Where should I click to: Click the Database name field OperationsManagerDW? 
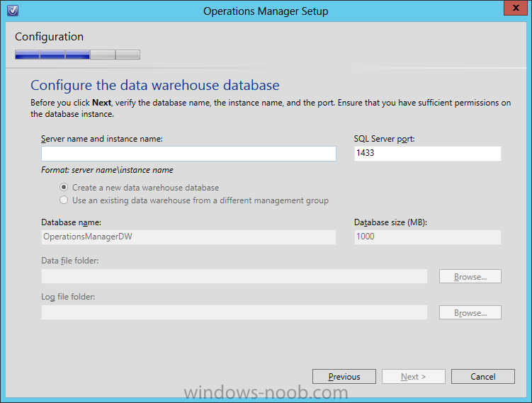point(188,237)
